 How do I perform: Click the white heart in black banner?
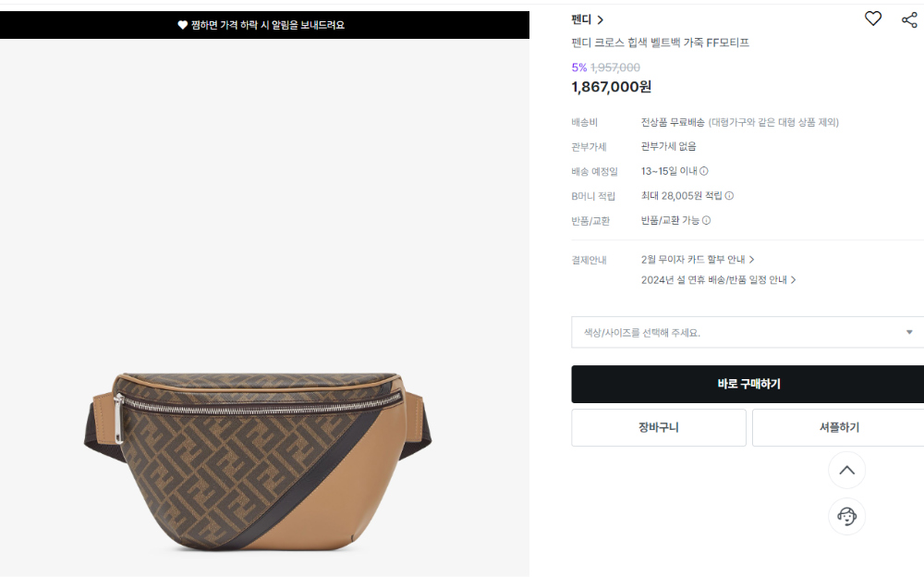coord(183,25)
